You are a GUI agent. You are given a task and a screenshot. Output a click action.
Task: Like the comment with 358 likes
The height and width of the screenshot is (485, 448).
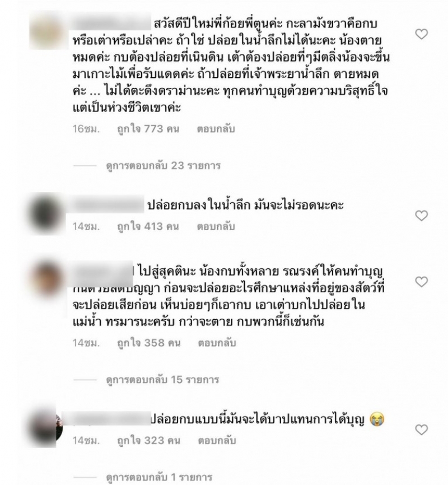(x=421, y=282)
